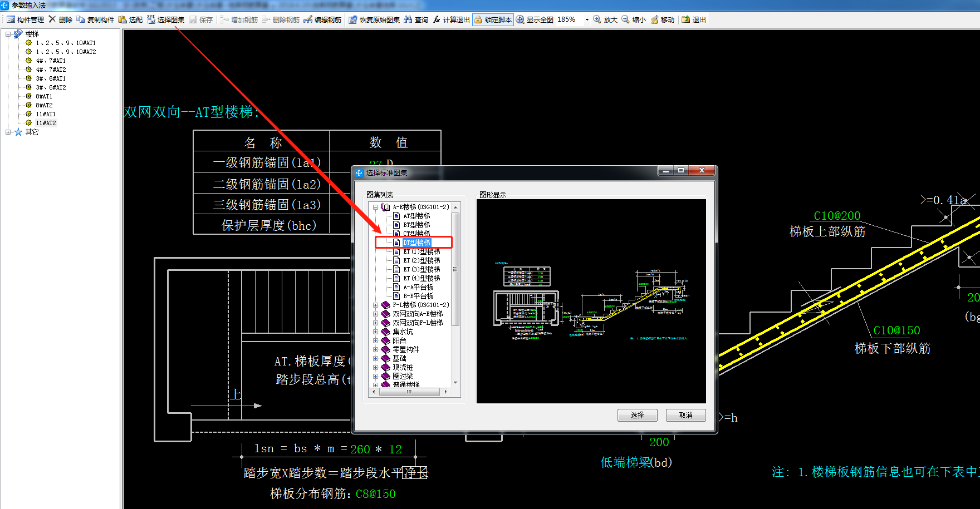Close the 选择标准图集 dialog
Screen dimensions: 980x509
[x=702, y=170]
